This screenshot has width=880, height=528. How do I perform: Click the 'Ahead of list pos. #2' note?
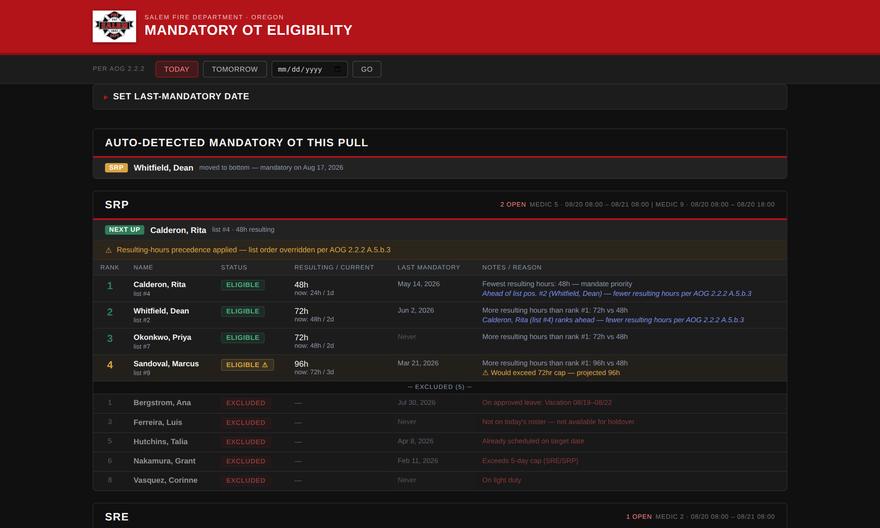click(x=616, y=293)
